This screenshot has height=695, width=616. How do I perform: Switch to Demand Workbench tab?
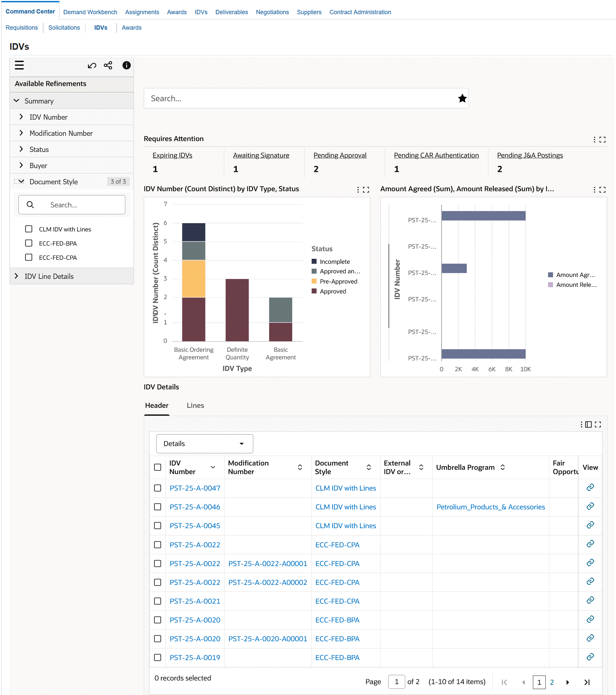pos(90,12)
